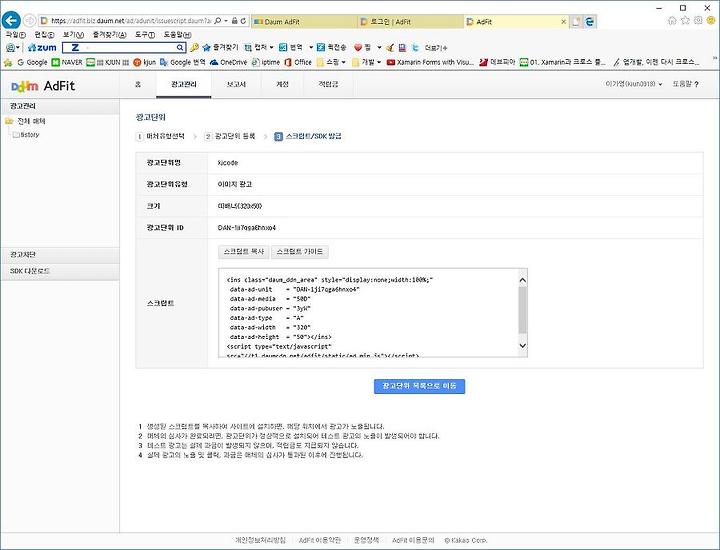Open the Xamarin Forms with Visu... bookmark
720x550 pixels.
pos(430,62)
